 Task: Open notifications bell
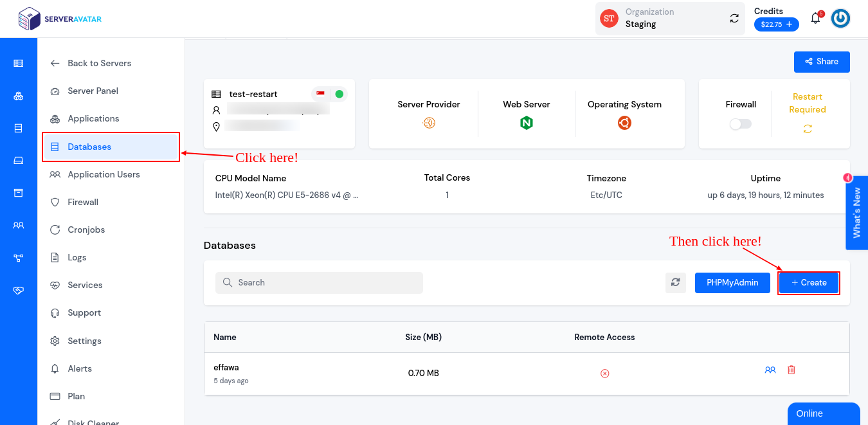tap(815, 18)
